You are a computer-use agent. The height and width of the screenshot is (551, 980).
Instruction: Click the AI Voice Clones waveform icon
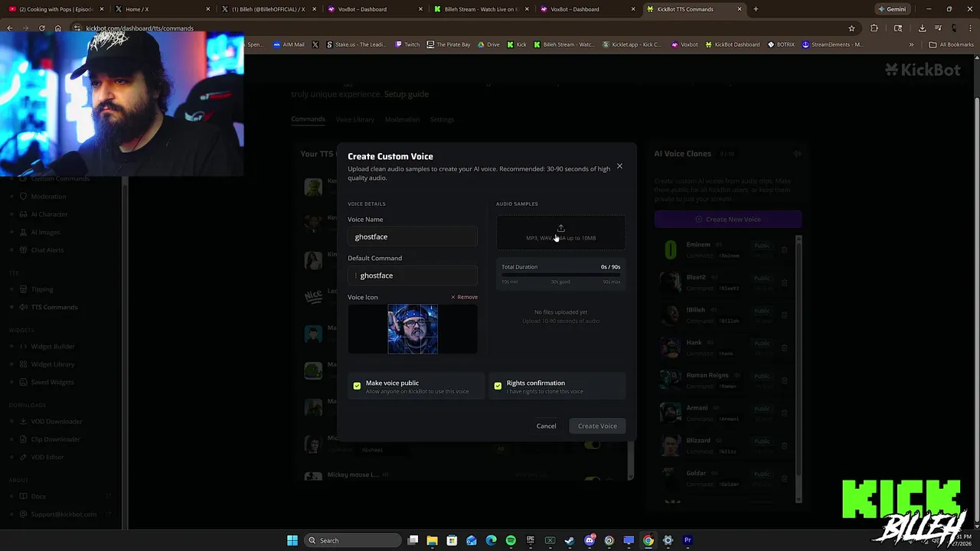click(797, 154)
